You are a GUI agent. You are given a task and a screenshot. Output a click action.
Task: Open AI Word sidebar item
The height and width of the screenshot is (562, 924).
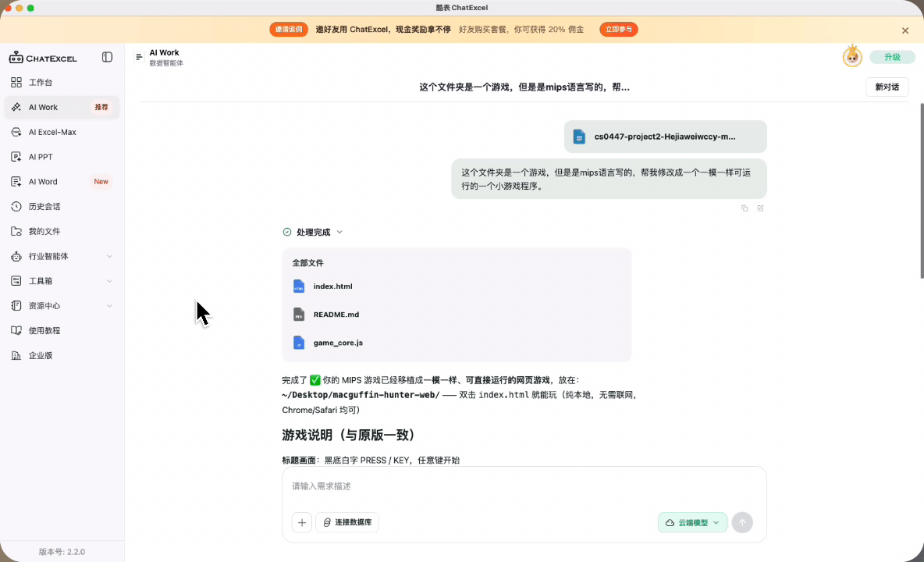coord(62,181)
